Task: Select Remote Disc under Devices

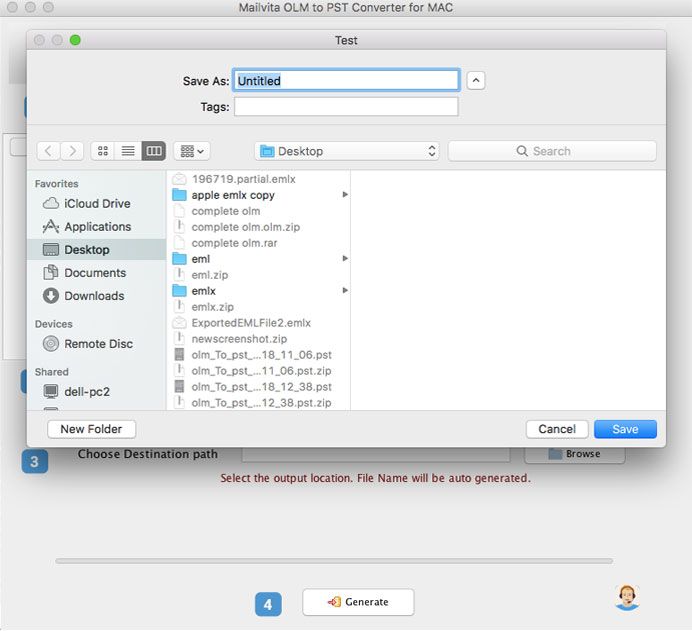Action: click(98, 344)
